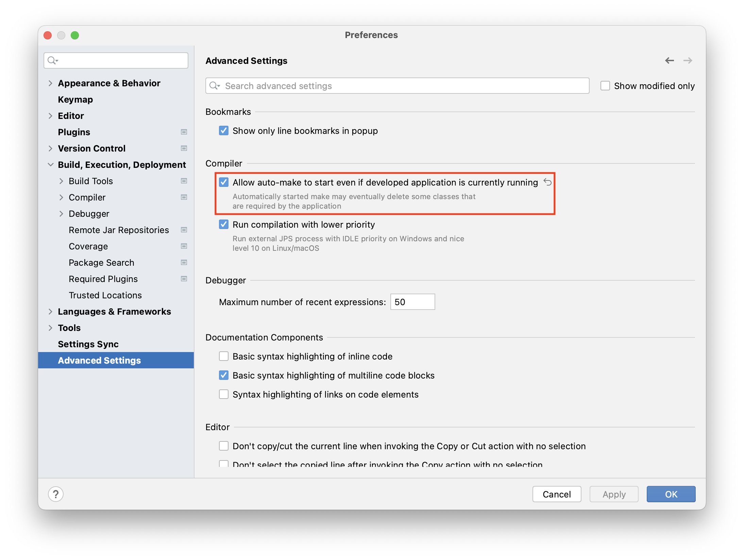The width and height of the screenshot is (744, 560).
Task: Click the Cancel button
Action: [557, 494]
